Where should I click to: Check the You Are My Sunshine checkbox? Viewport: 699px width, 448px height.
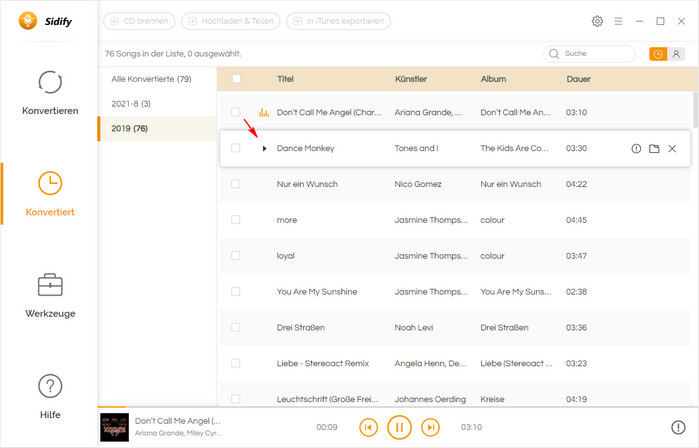tap(236, 292)
